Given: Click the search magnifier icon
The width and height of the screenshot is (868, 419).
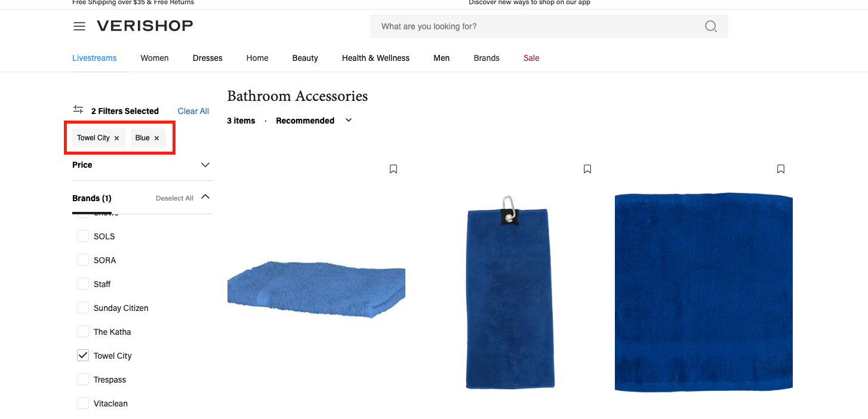Looking at the screenshot, I should pyautogui.click(x=710, y=26).
